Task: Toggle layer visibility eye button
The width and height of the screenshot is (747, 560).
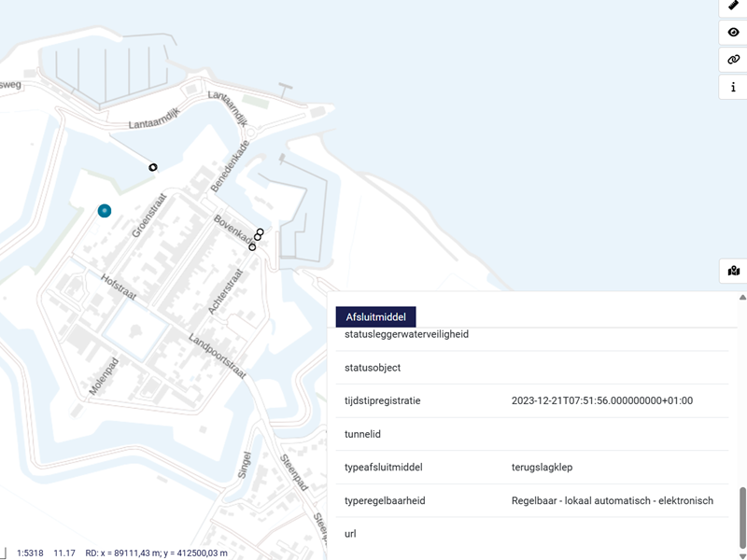Action: click(x=733, y=32)
